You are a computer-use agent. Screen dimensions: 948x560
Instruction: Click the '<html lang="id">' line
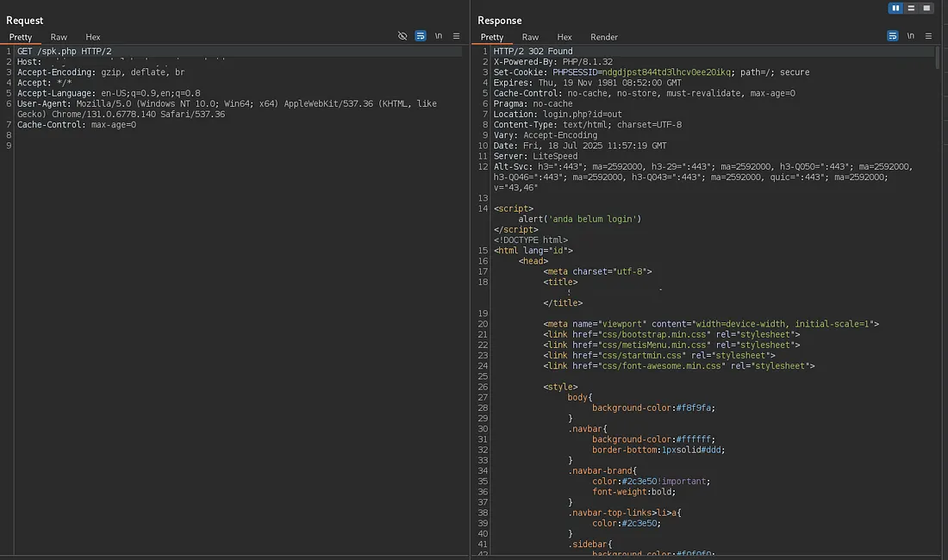pos(533,250)
